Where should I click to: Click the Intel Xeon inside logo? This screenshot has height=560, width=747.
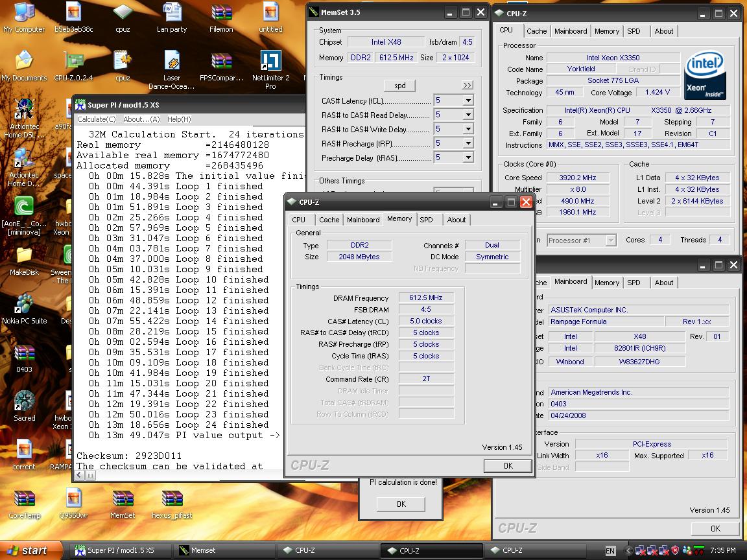click(705, 76)
